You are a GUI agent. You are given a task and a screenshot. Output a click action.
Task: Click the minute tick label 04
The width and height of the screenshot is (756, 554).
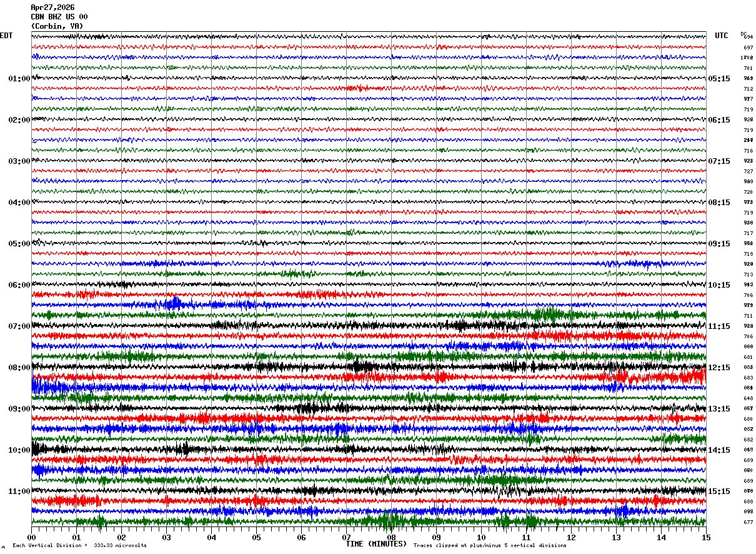(x=211, y=537)
